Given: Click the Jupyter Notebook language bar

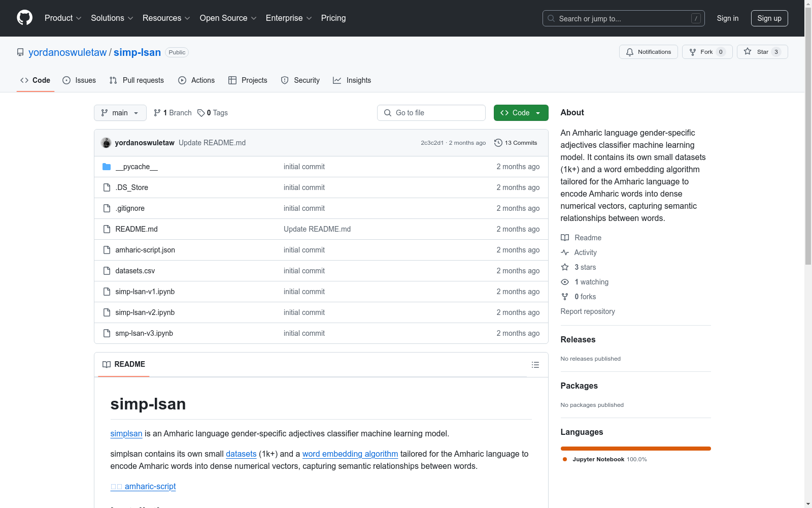Looking at the screenshot, I should pyautogui.click(x=636, y=449).
